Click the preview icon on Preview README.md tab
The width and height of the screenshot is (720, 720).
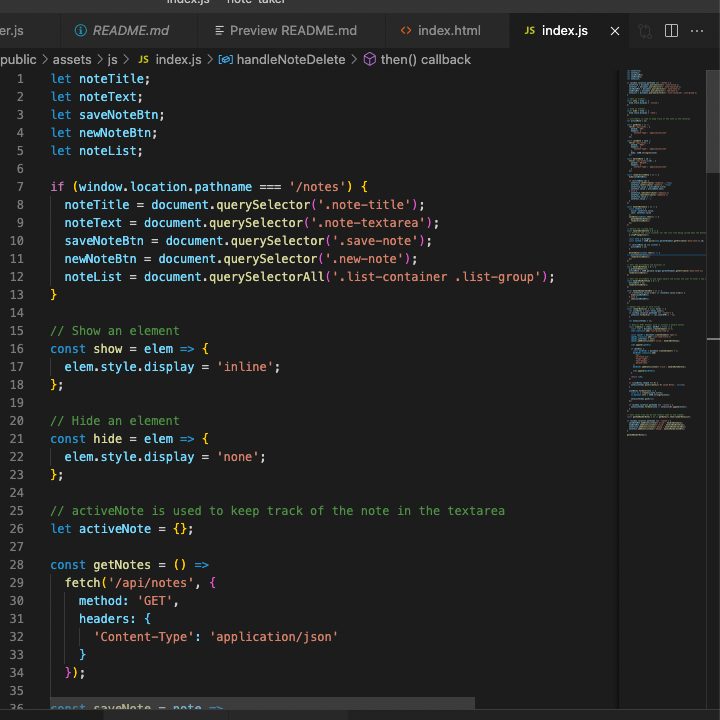click(219, 31)
